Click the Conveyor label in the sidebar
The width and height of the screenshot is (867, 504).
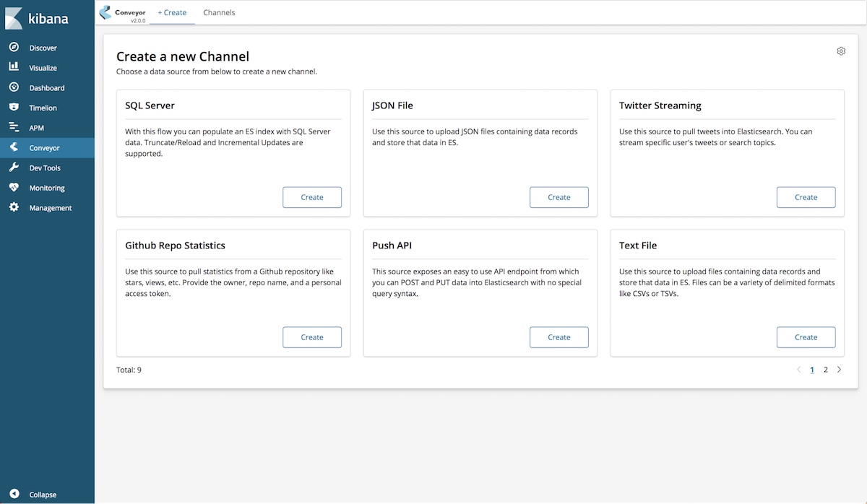(44, 148)
